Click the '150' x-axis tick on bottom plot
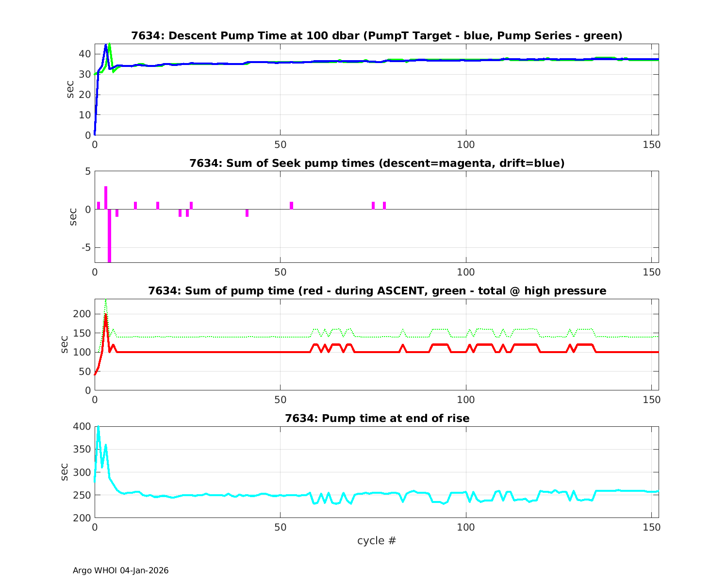728x582 pixels. coord(651,527)
